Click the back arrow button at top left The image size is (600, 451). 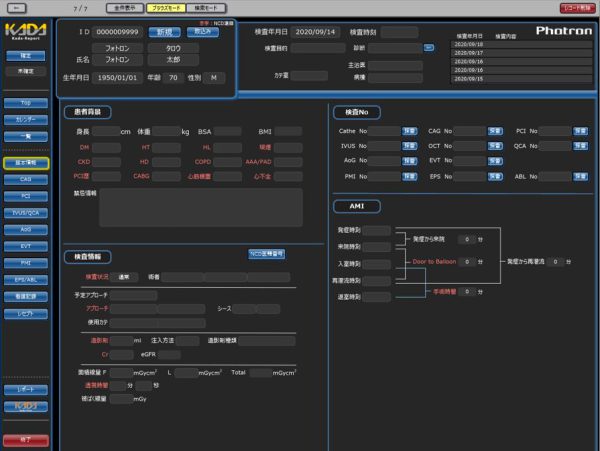tap(14, 7)
